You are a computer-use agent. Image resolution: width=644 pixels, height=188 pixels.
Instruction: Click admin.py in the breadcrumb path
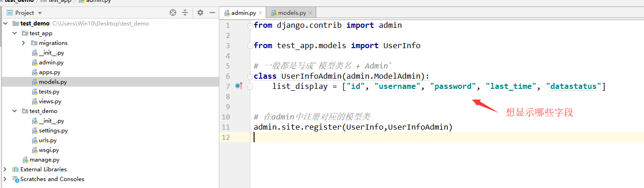coord(99,1)
